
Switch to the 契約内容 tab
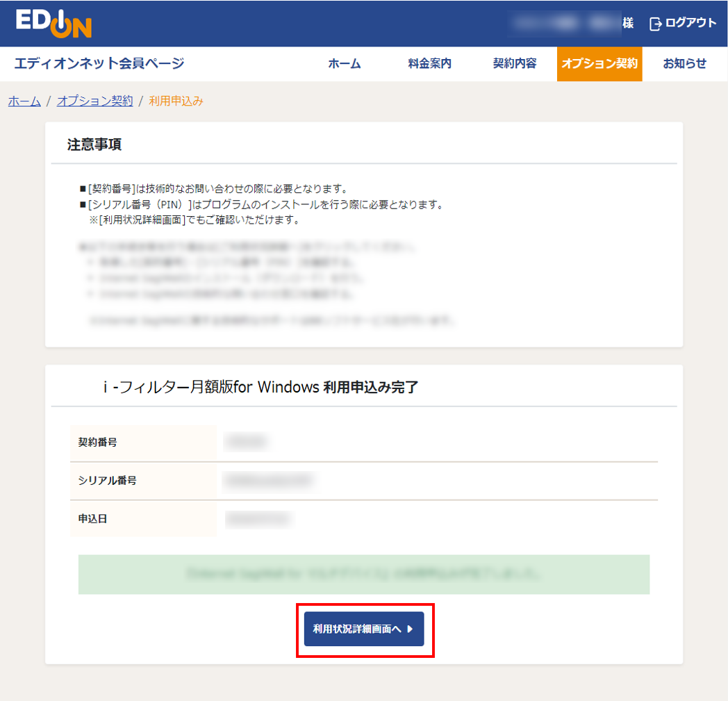[513, 63]
